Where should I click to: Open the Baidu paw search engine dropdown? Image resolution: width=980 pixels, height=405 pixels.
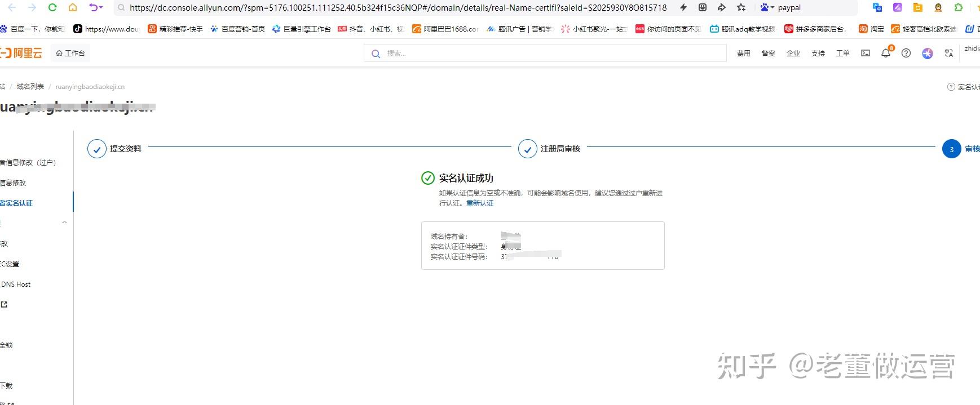pos(767,7)
